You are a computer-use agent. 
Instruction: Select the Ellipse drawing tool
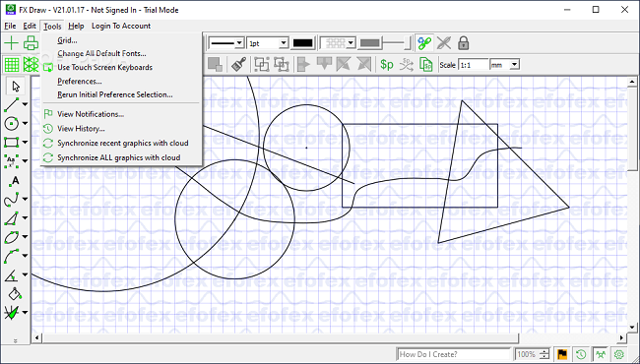pos(12,237)
